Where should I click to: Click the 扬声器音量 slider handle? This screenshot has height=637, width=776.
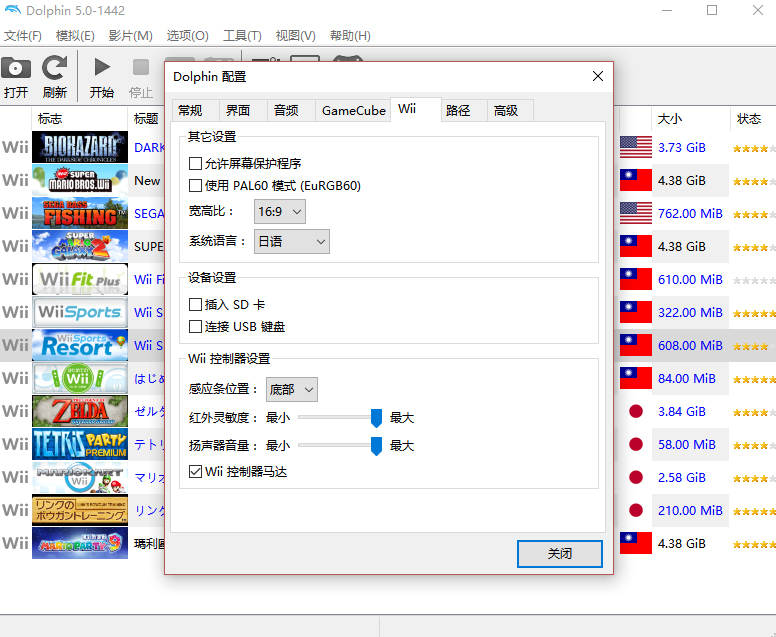pos(376,446)
